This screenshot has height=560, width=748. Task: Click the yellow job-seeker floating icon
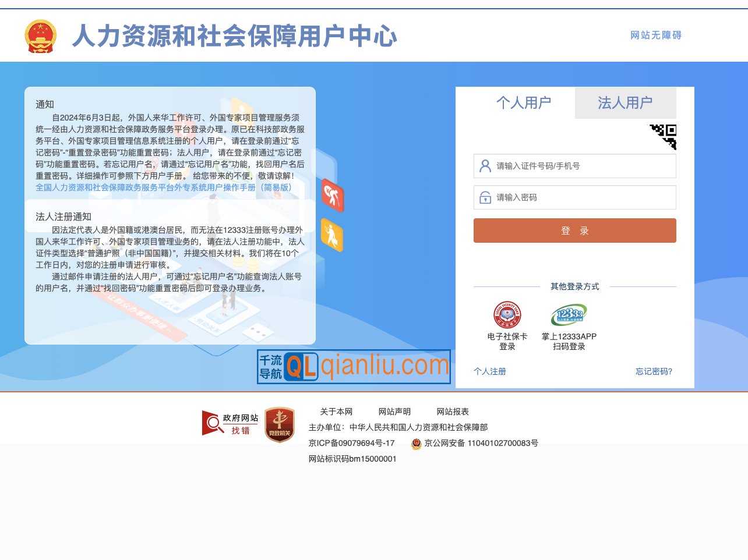click(333, 236)
